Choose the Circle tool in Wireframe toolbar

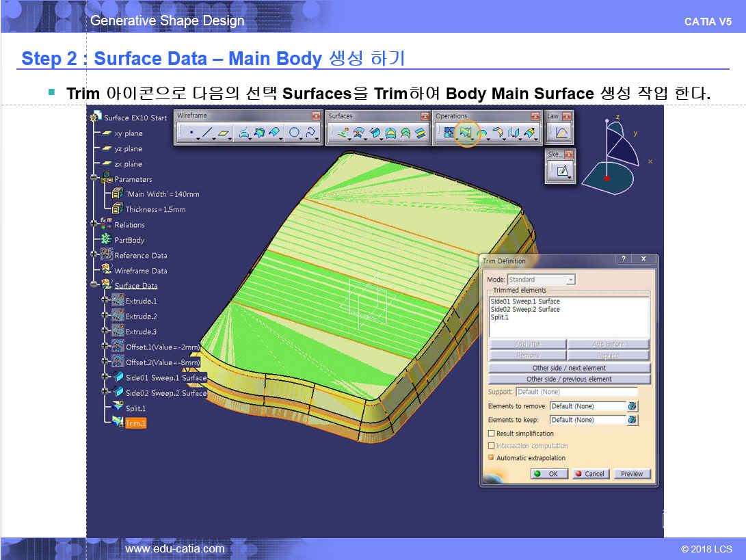295,133
